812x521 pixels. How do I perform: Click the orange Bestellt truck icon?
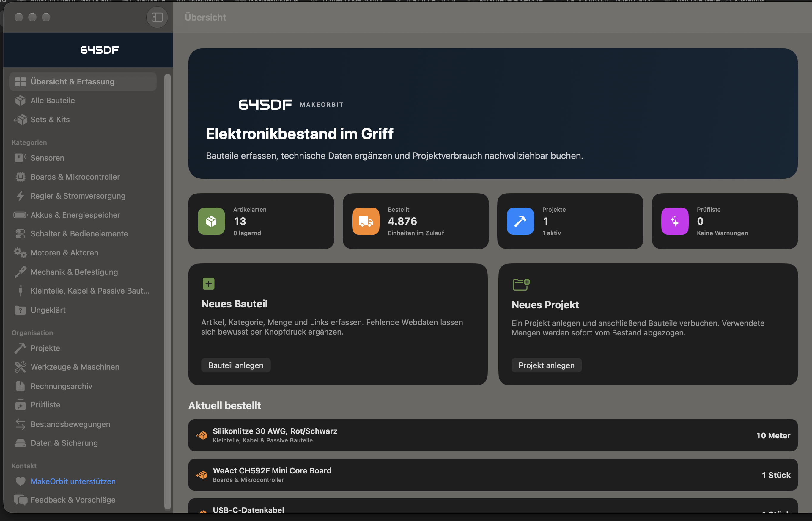366,221
